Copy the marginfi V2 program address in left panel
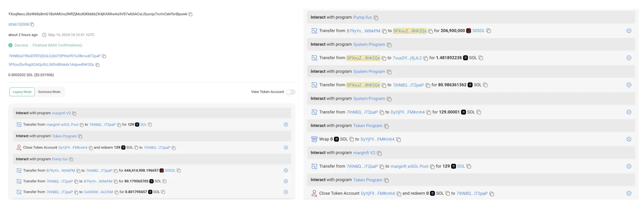 74,113
